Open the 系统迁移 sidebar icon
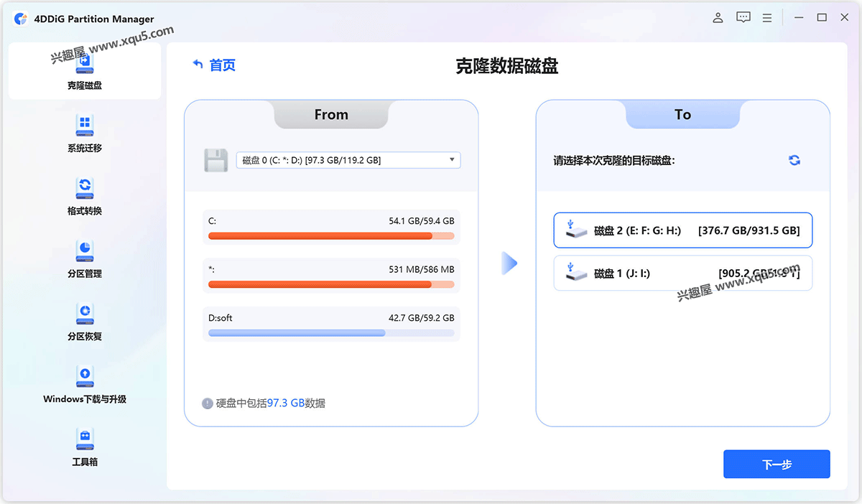 (85, 125)
